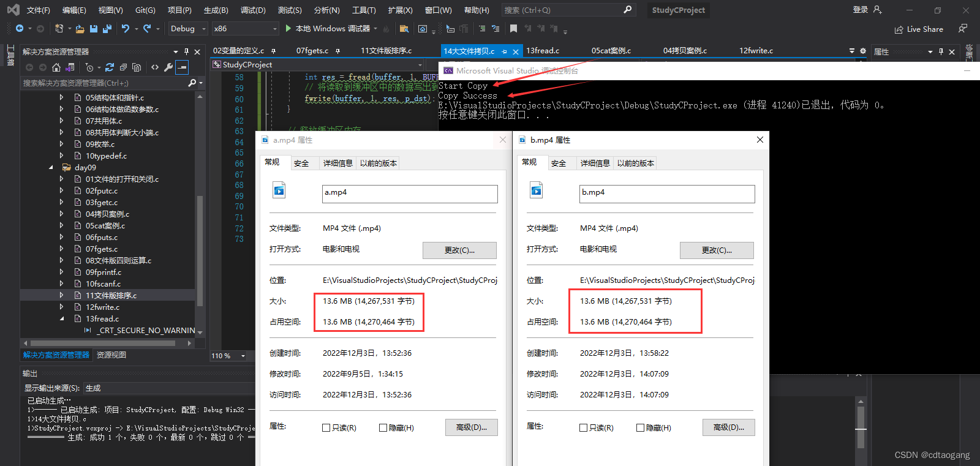Image resolution: width=980 pixels, height=466 pixels.
Task: Click the Save All toolbar icon
Action: coord(107,29)
